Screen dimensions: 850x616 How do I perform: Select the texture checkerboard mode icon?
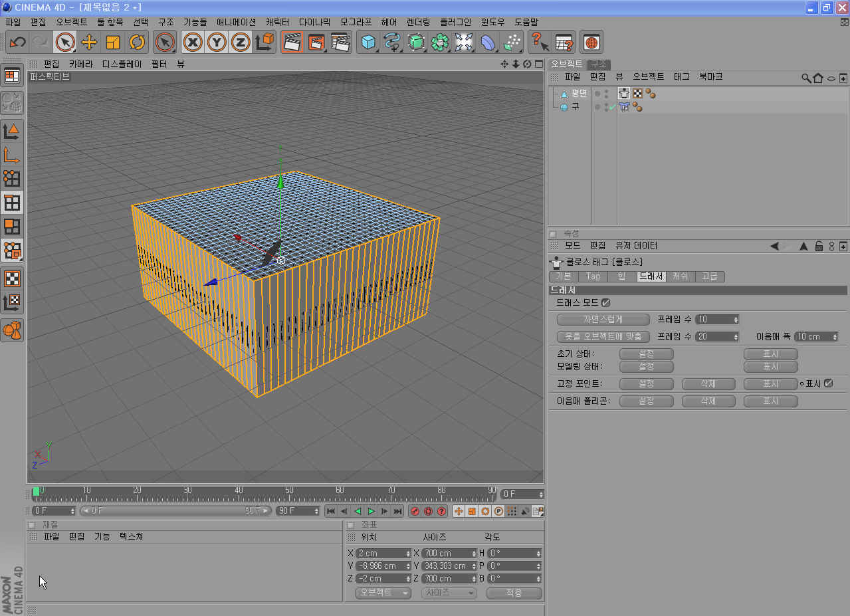12,278
